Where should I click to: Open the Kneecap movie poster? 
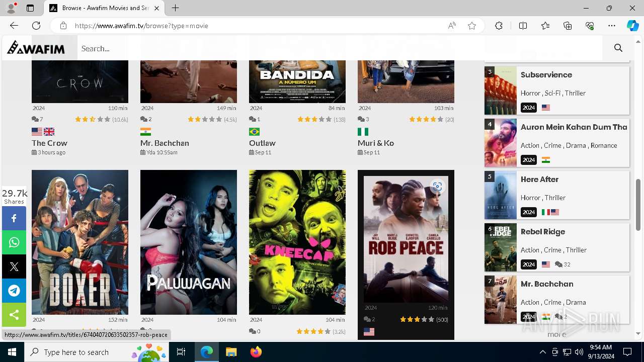pos(297,242)
